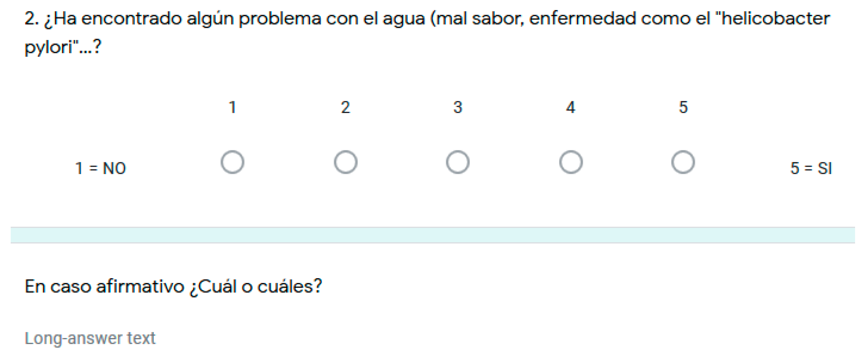Click the scale number label 4

pyautogui.click(x=571, y=108)
